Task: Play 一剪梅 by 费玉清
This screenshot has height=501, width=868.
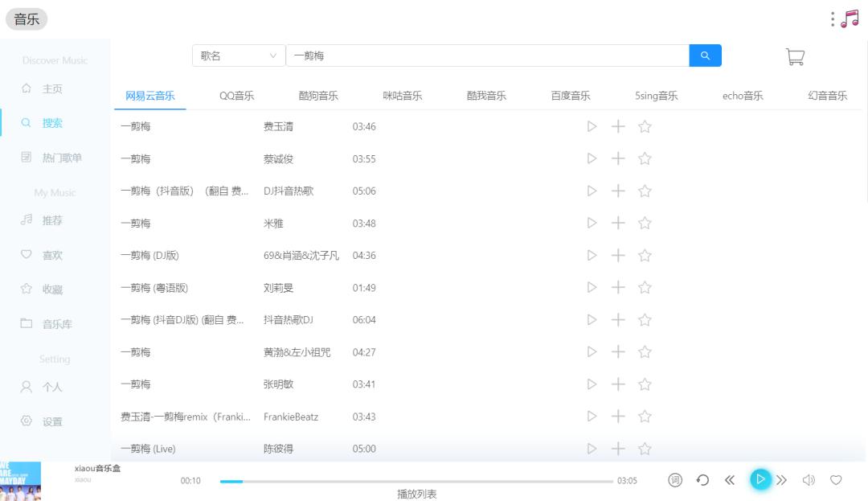Action: pos(592,126)
